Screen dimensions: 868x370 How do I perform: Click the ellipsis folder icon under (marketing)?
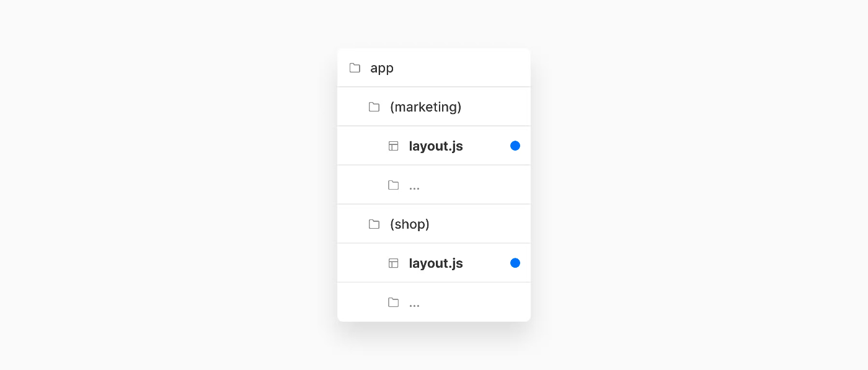(x=393, y=185)
